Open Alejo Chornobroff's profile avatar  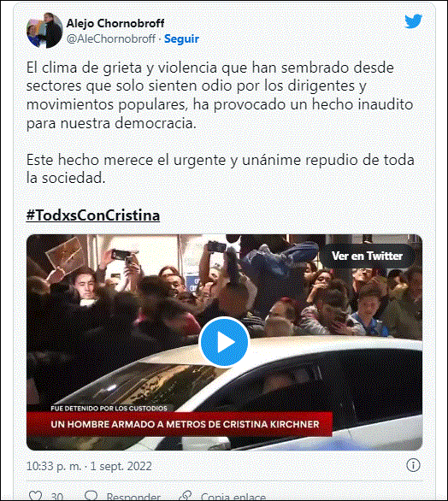click(x=44, y=31)
